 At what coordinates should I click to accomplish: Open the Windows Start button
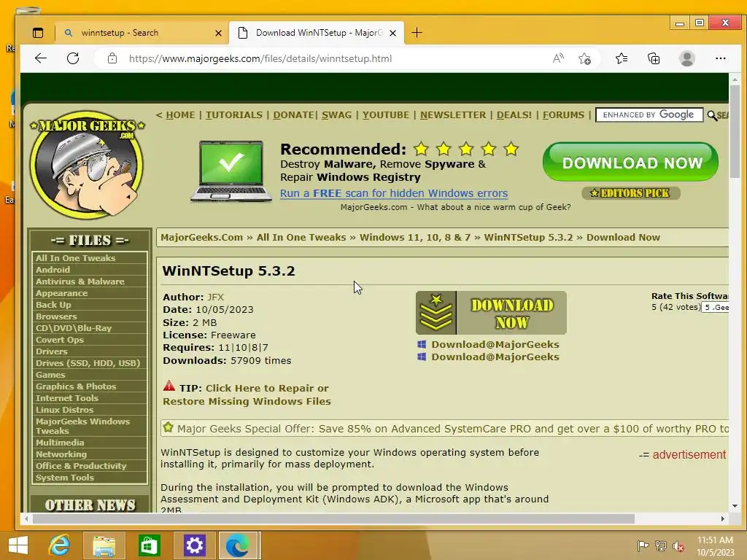point(18,545)
